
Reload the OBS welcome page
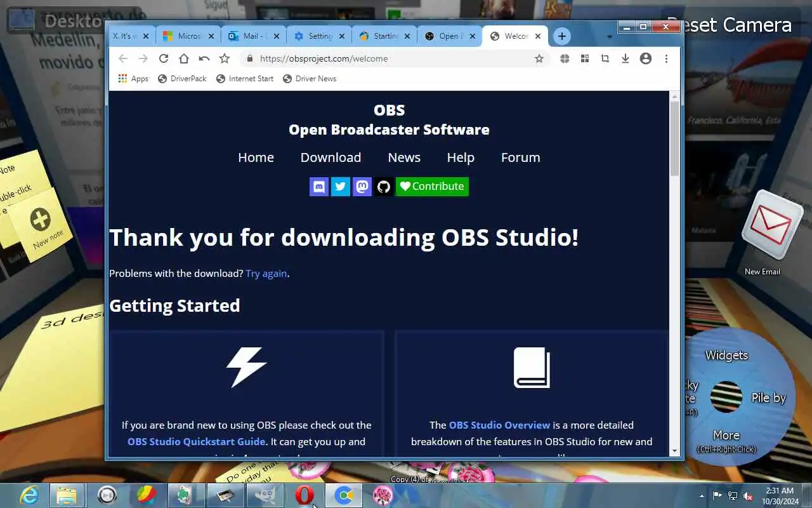[164, 58]
